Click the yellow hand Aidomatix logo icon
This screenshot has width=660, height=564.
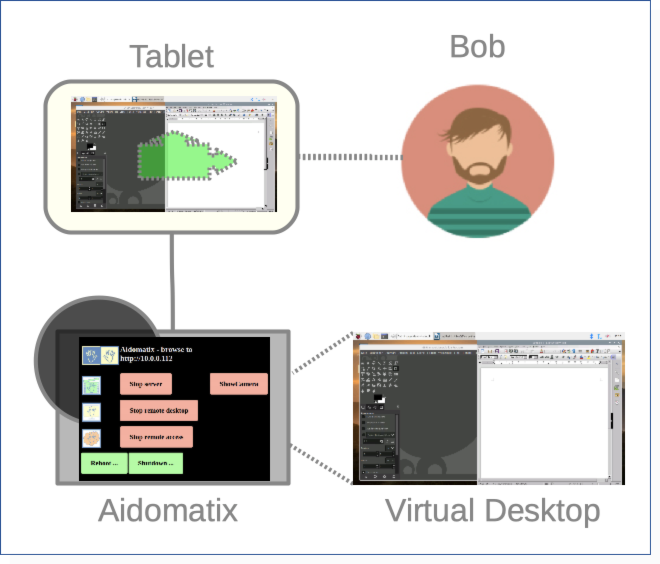click(109, 356)
